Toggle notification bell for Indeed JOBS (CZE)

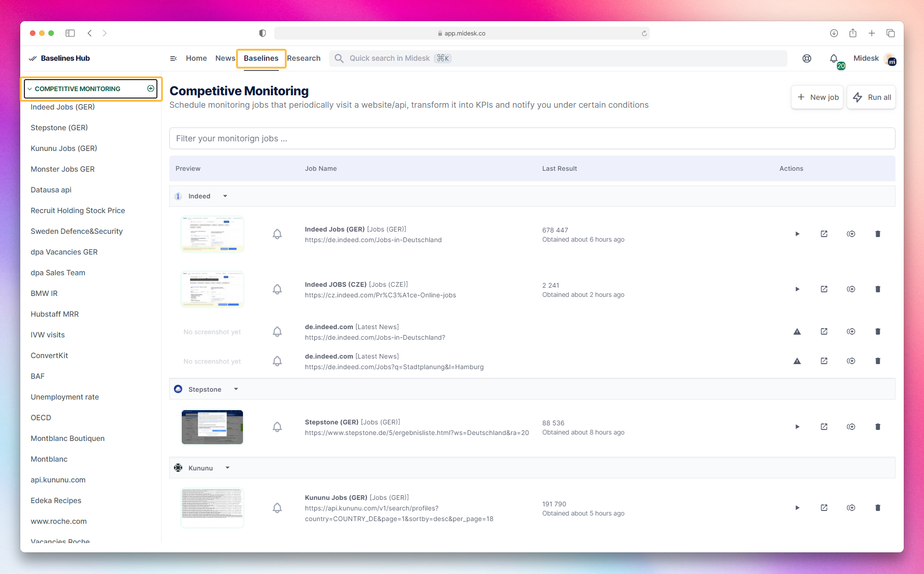click(x=277, y=289)
